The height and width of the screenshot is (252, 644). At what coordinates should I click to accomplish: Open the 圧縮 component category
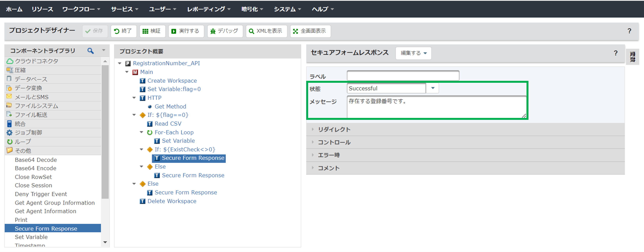click(x=53, y=70)
